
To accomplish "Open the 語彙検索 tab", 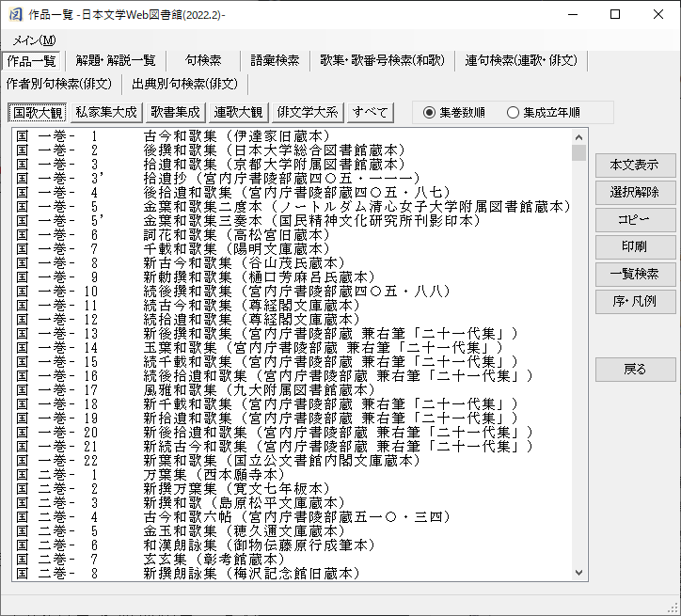I will pyautogui.click(x=275, y=60).
